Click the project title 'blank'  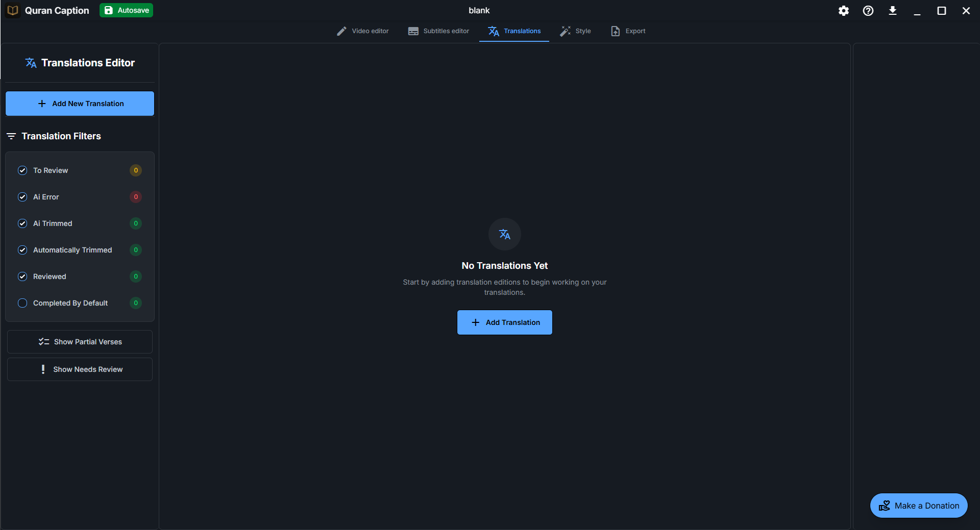click(x=479, y=11)
